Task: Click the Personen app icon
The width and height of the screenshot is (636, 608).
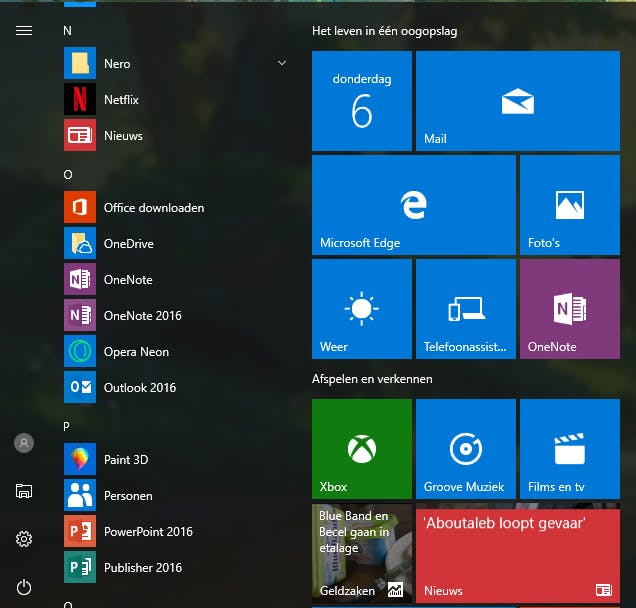Action: click(80, 495)
